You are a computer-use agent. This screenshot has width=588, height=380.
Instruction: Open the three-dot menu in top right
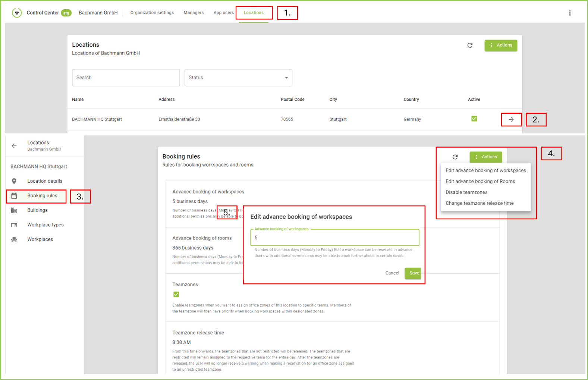(x=569, y=13)
